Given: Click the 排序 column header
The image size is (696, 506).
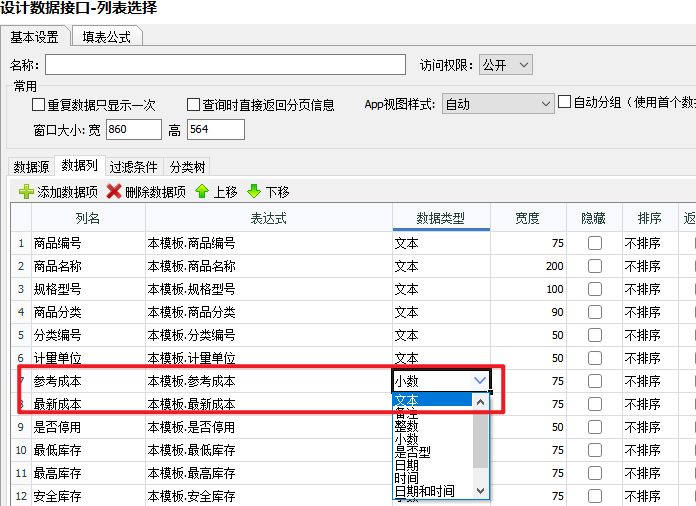Looking at the screenshot, I should click(649, 218).
